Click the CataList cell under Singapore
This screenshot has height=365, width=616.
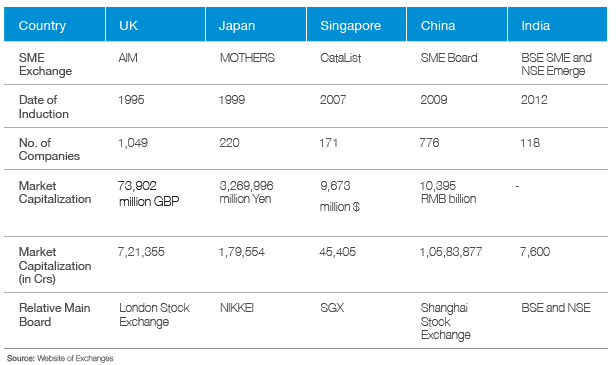point(340,58)
